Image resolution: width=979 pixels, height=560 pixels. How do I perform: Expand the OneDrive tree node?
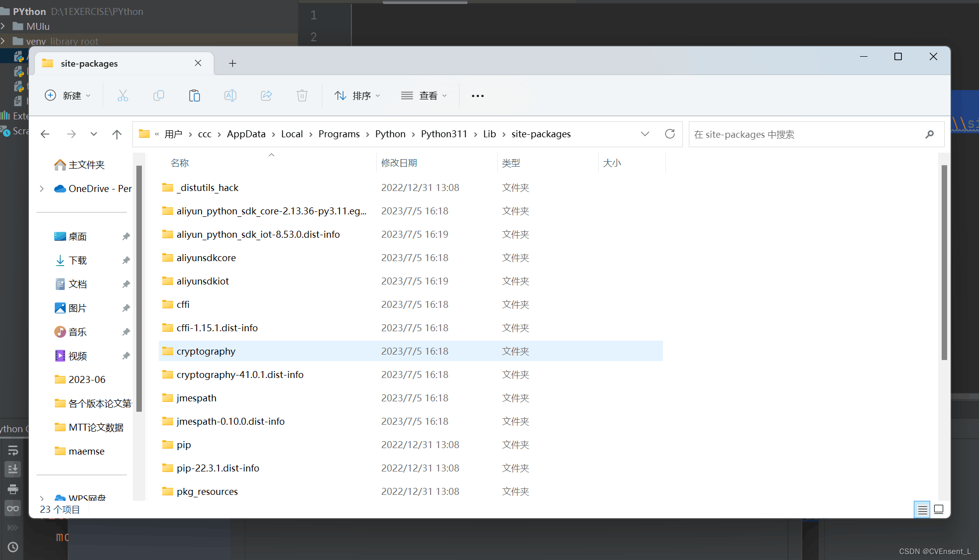click(42, 188)
